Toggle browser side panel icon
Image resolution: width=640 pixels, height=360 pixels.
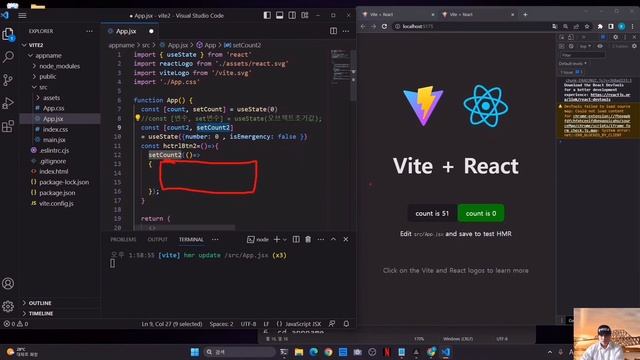[611, 26]
